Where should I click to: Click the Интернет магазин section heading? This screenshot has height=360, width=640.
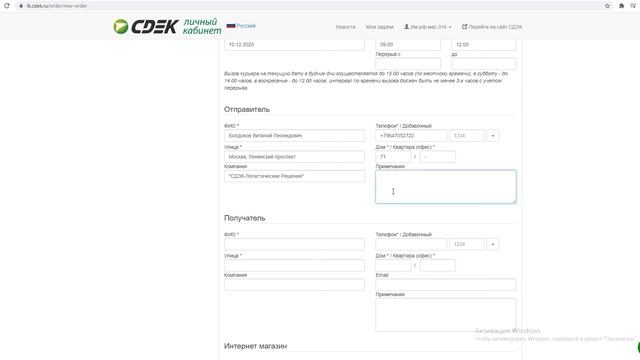[256, 346]
